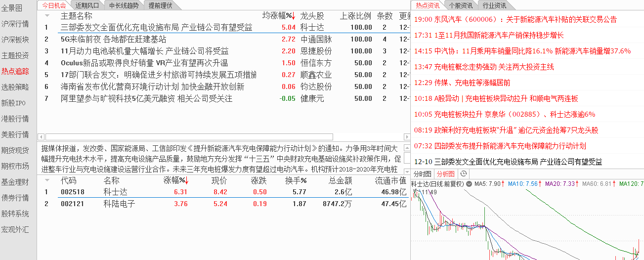The height and width of the screenshot is (260, 644).
Task: Open 主题投资 in the sidebar
Action: tap(15, 55)
